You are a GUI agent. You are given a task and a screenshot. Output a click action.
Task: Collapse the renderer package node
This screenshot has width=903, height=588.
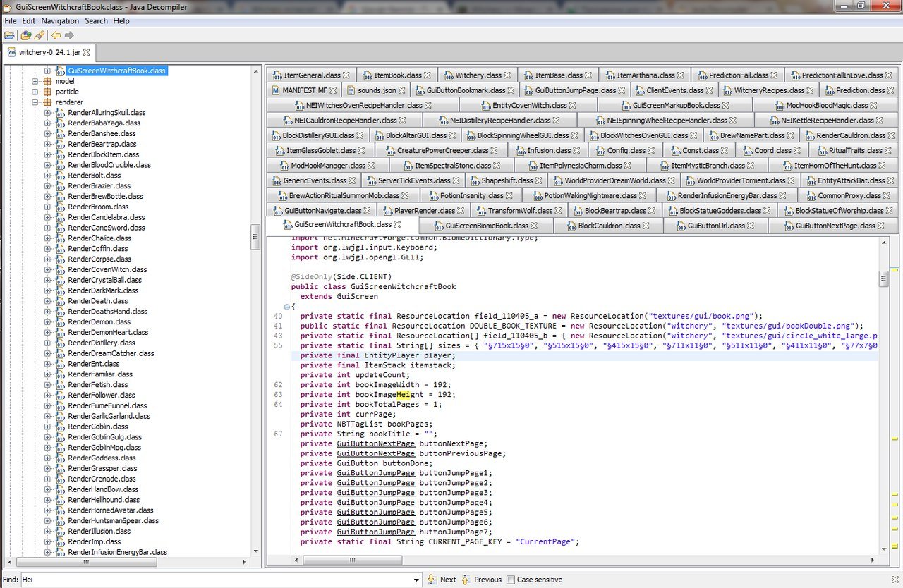pos(35,102)
